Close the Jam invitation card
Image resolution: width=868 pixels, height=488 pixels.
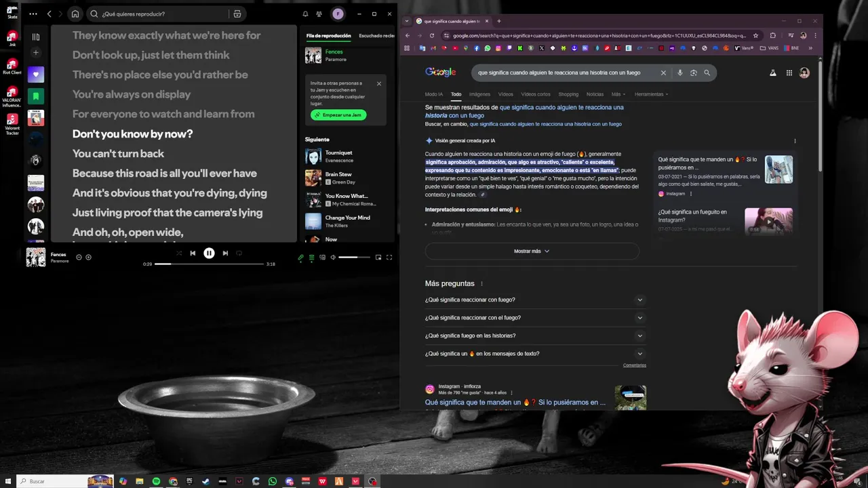coord(379,84)
